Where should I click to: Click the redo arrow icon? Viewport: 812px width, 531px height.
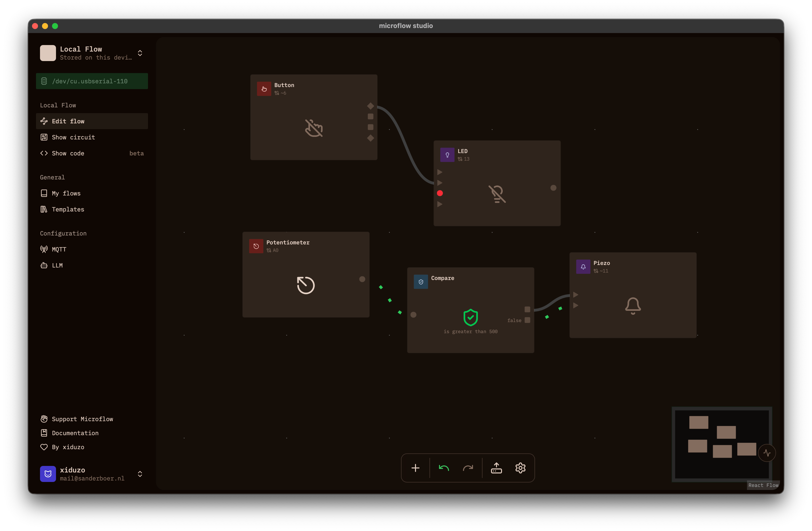pos(468,468)
